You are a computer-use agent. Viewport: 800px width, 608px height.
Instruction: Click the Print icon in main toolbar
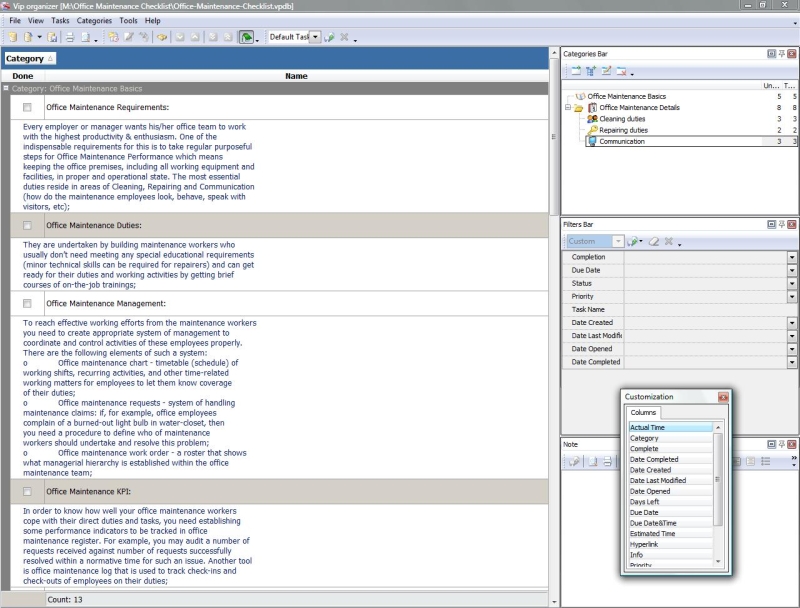pos(70,37)
